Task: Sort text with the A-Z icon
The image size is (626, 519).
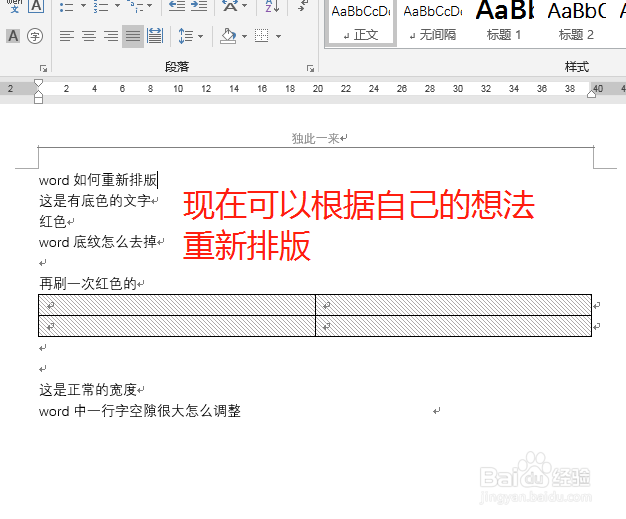Action: tap(272, 6)
